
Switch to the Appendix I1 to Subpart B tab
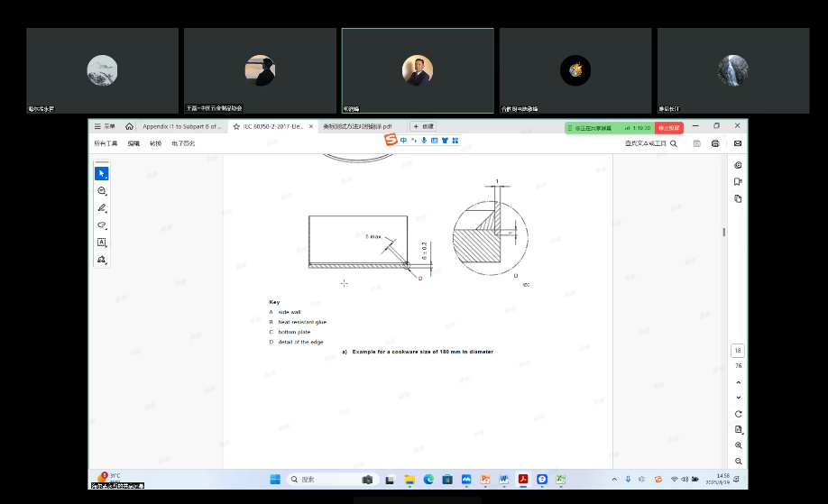pyautogui.click(x=180, y=127)
